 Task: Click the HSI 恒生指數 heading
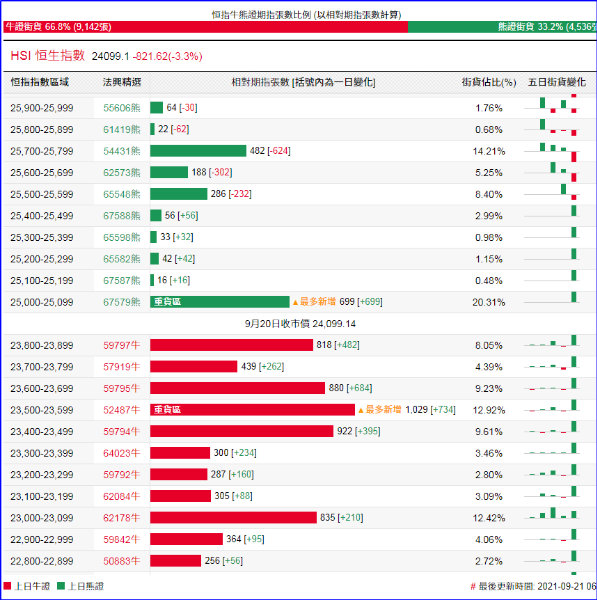tap(47, 55)
